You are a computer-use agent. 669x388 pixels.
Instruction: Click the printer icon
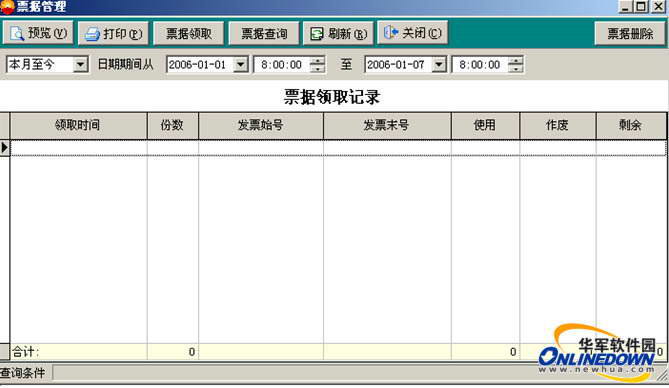pos(92,34)
